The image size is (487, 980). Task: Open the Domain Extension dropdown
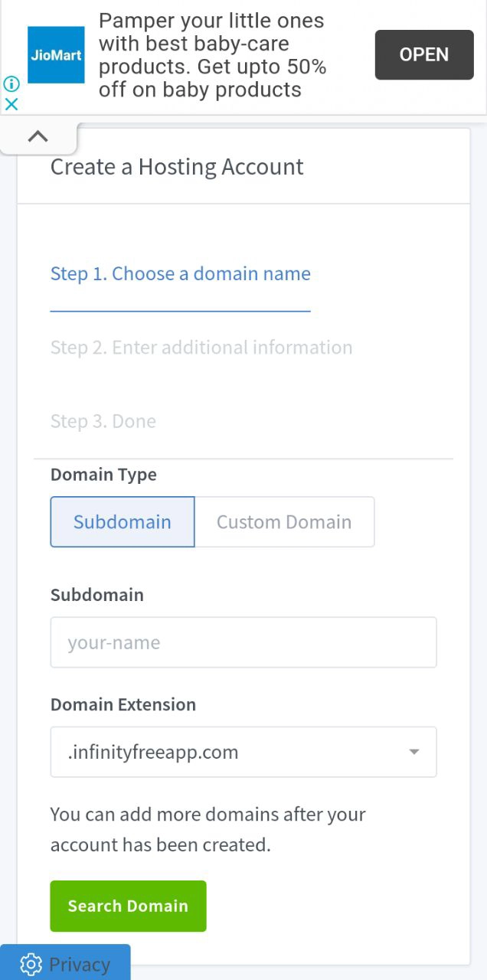point(230,752)
